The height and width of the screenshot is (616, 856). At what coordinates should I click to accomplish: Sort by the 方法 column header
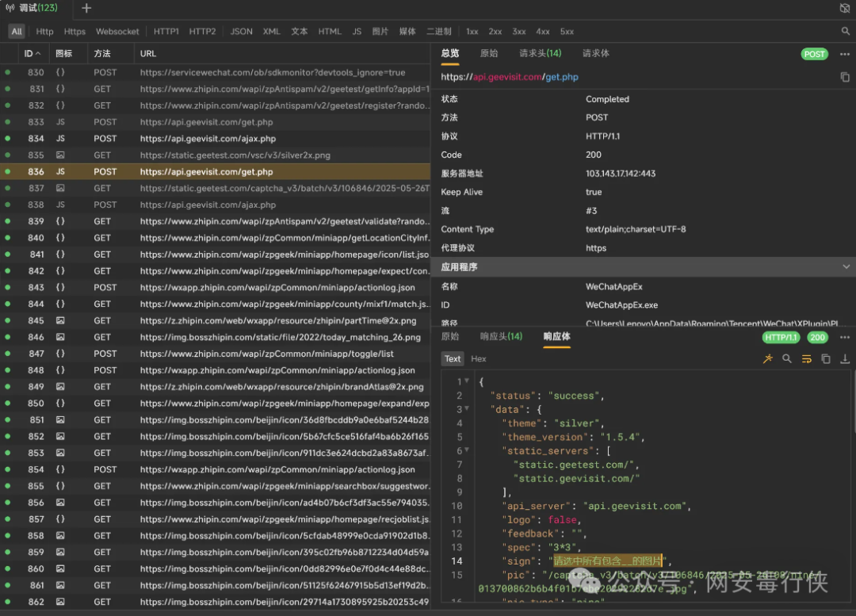tap(102, 54)
